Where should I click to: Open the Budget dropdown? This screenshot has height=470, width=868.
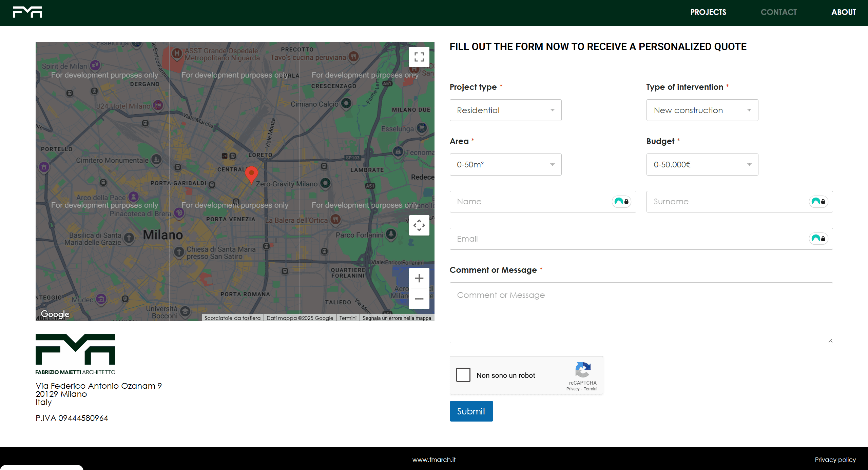point(702,165)
